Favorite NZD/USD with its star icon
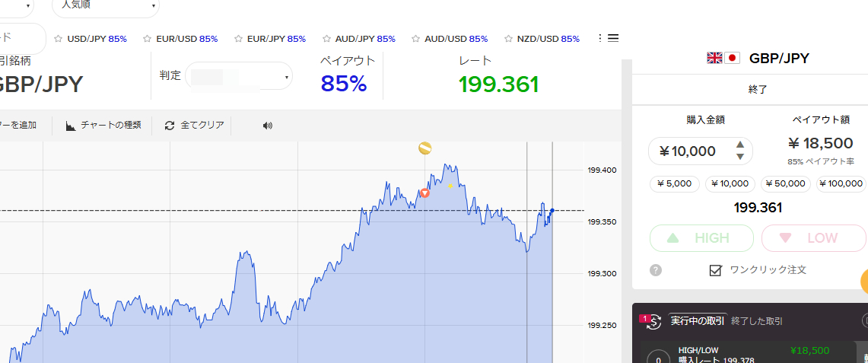This screenshot has height=363, width=868. [x=508, y=39]
